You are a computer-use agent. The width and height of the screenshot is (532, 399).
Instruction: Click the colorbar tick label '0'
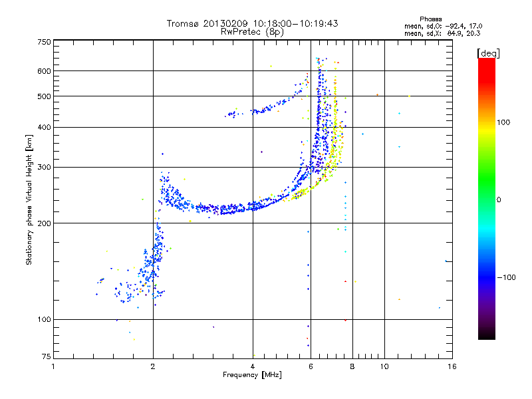click(x=499, y=200)
